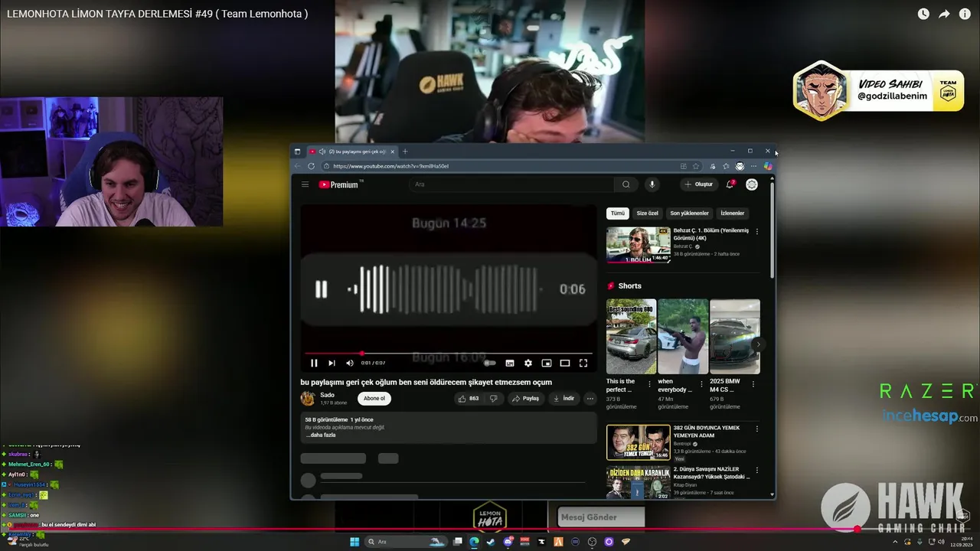Click the 'Mesaj Gönder' message field

click(601, 517)
